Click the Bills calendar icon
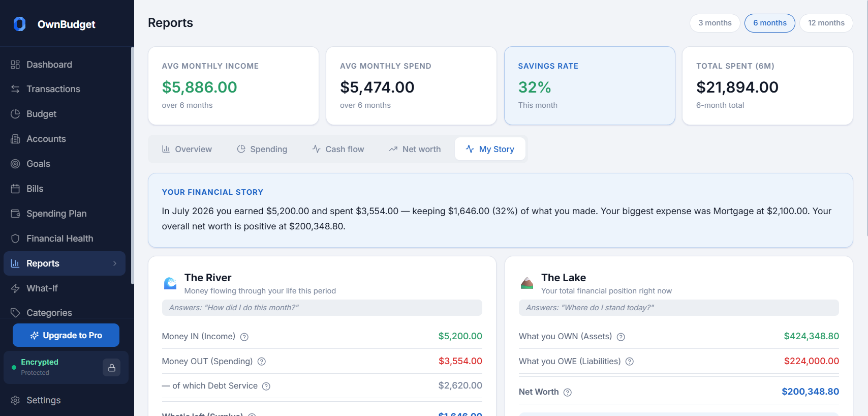Image resolution: width=868 pixels, height=416 pixels. coord(15,189)
